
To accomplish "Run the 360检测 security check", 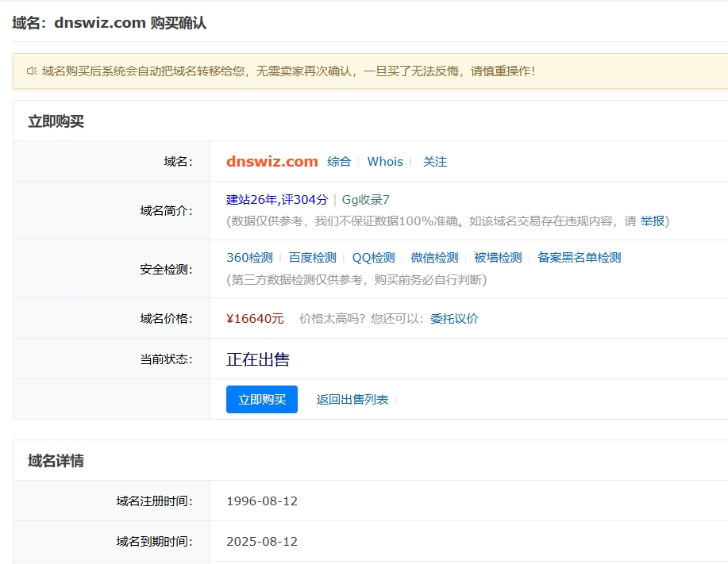I will (249, 258).
